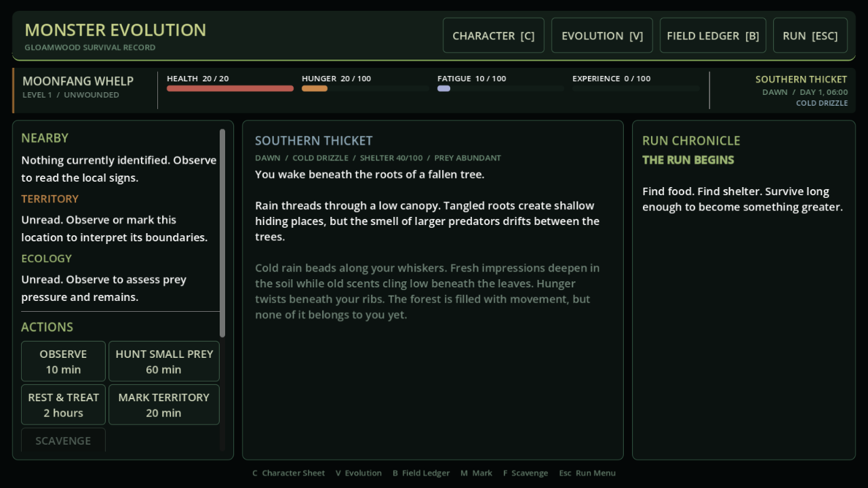Click the Territory section heading

click(x=50, y=199)
